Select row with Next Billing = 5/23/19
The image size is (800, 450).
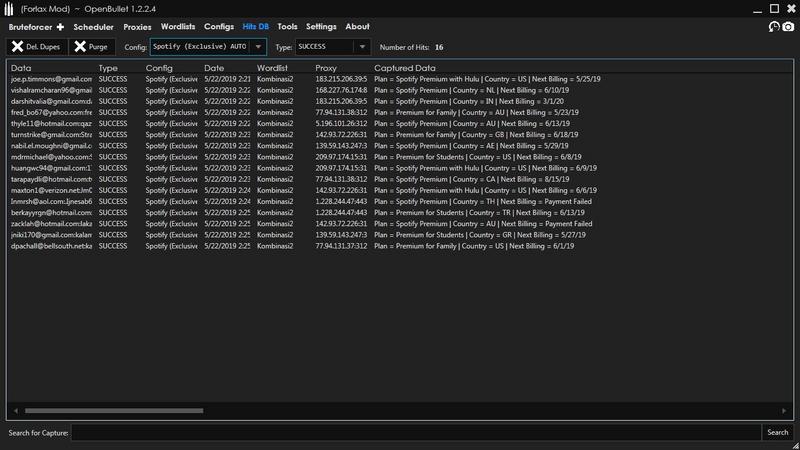click(x=400, y=113)
